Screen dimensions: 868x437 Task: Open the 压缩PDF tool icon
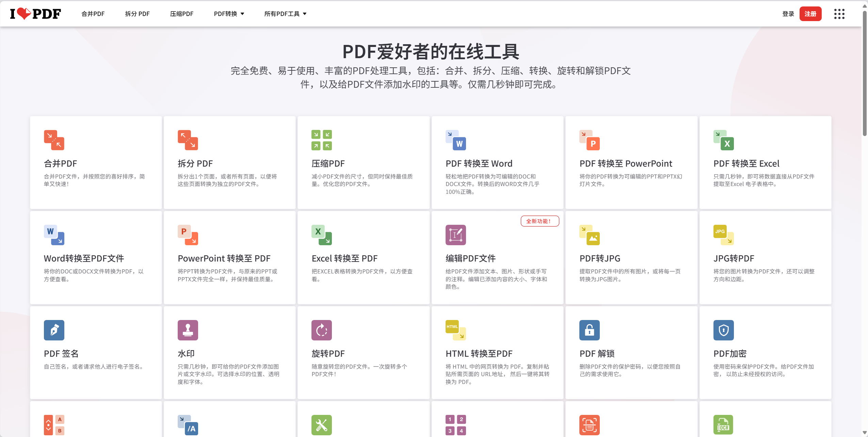click(322, 140)
